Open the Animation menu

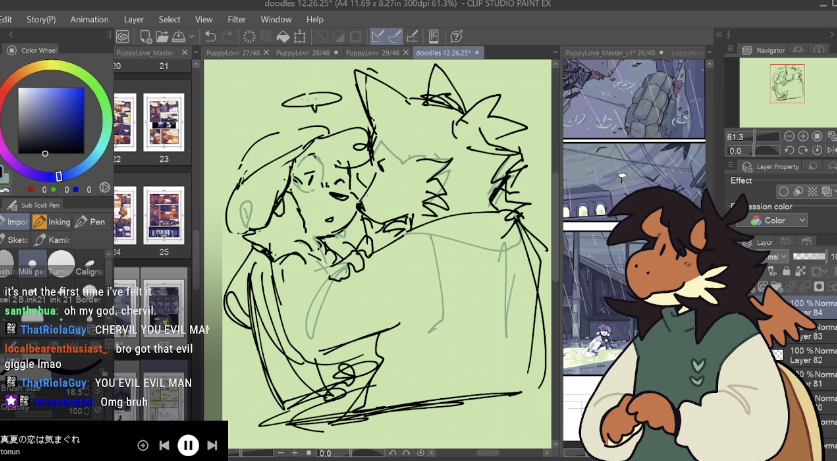89,19
